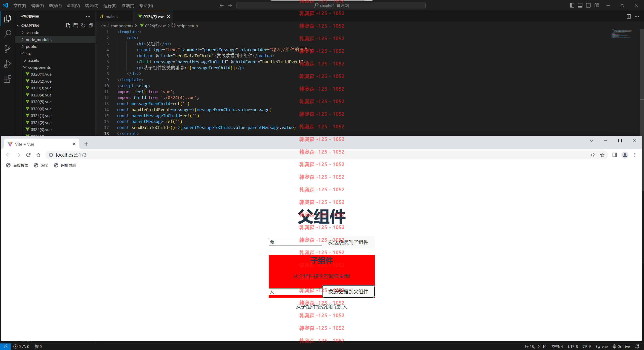
Task: Open the 百度搜索 bookmark
Action: [x=17, y=165]
